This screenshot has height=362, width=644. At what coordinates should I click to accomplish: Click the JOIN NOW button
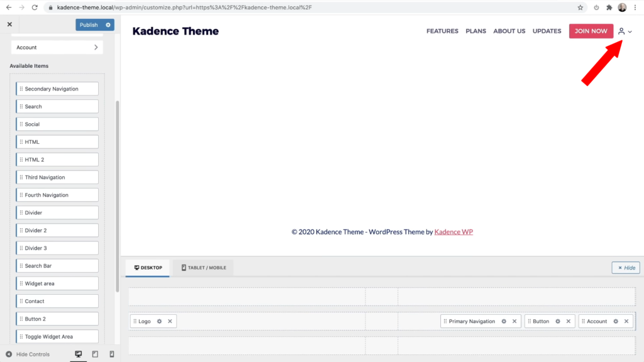click(x=591, y=31)
